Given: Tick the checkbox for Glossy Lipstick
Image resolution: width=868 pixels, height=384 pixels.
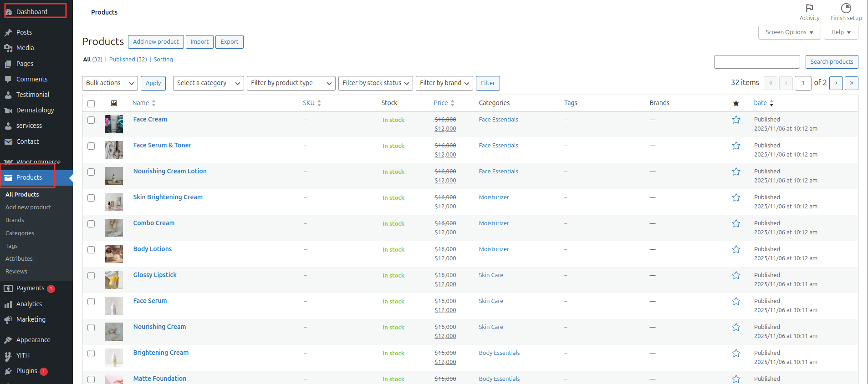Looking at the screenshot, I should (91, 276).
